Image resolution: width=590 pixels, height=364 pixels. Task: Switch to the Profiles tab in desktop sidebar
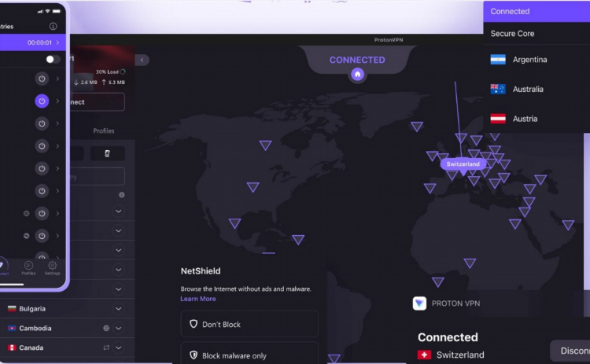104,131
